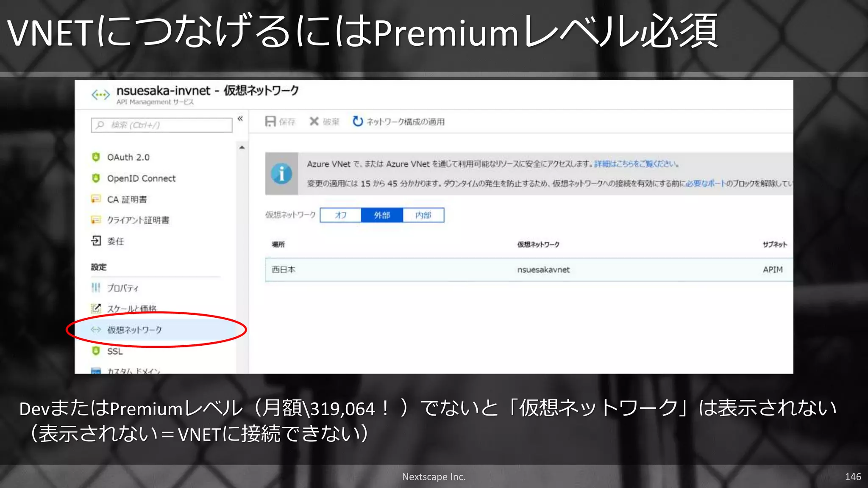868x488 pixels.
Task: Click the 委任 delegation icon
Action: pos(96,241)
